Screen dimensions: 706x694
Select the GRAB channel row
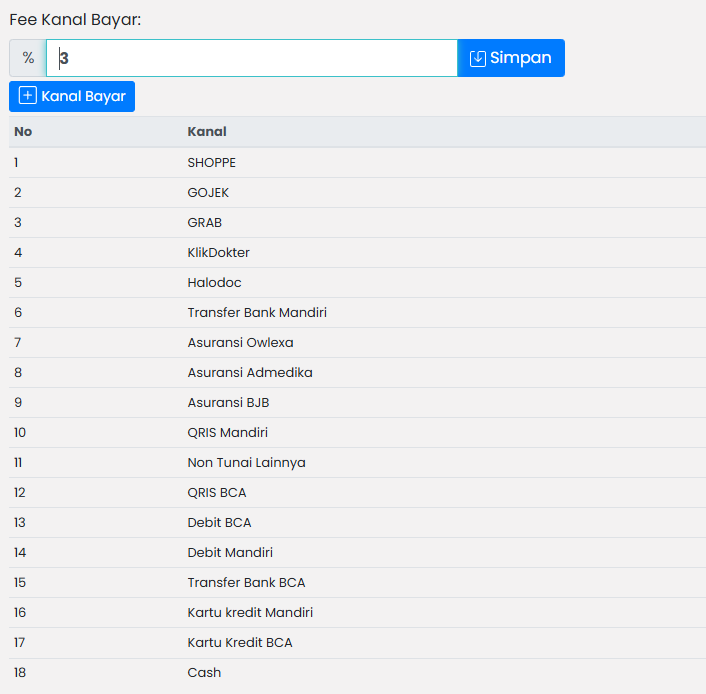click(205, 223)
